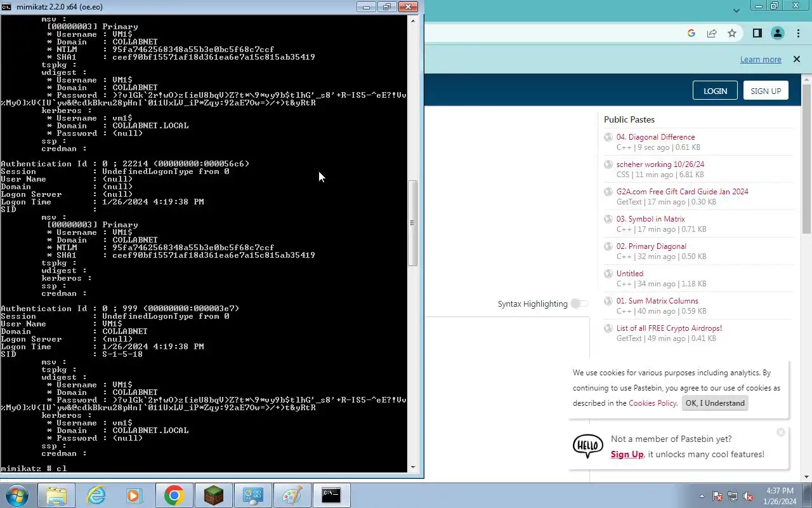Click the globe icon beside 01. Sum Matrix Columns
The image size is (812, 508).
coord(608,301)
